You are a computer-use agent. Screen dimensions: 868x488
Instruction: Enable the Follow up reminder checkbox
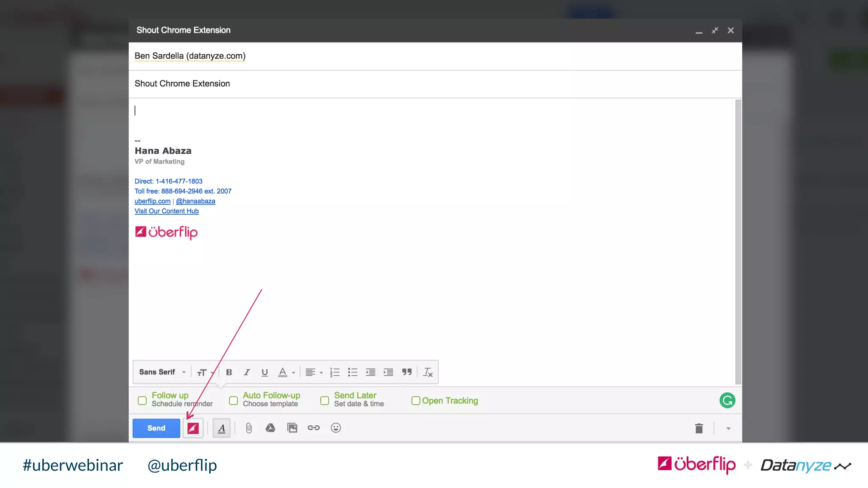(x=142, y=400)
